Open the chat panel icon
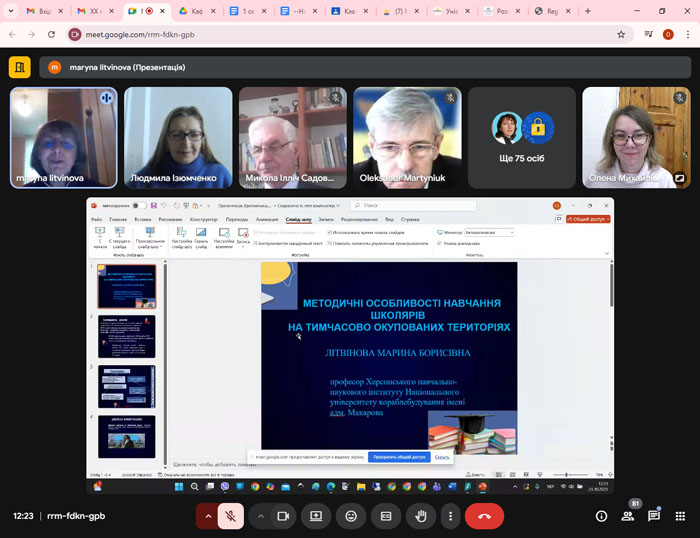Viewport: 700px width, 538px height. (654, 516)
